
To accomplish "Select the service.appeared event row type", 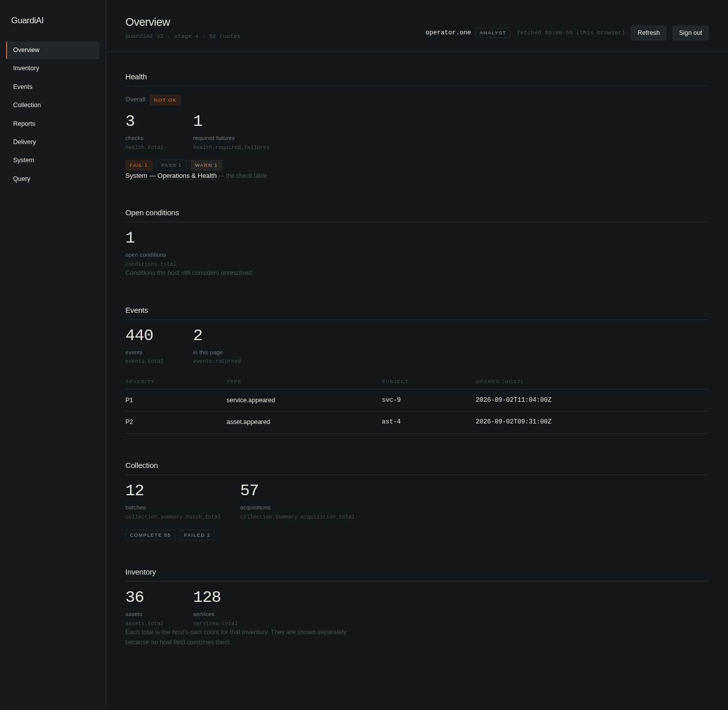I will pyautogui.click(x=251, y=400).
